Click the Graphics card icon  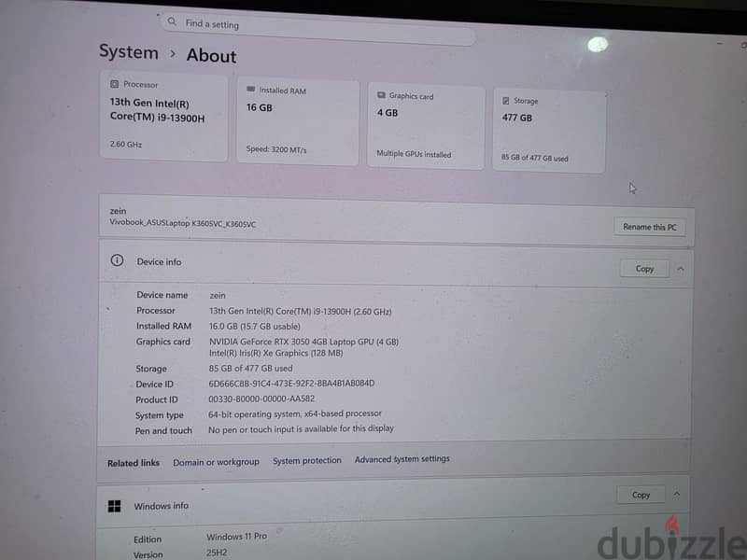coord(381,95)
